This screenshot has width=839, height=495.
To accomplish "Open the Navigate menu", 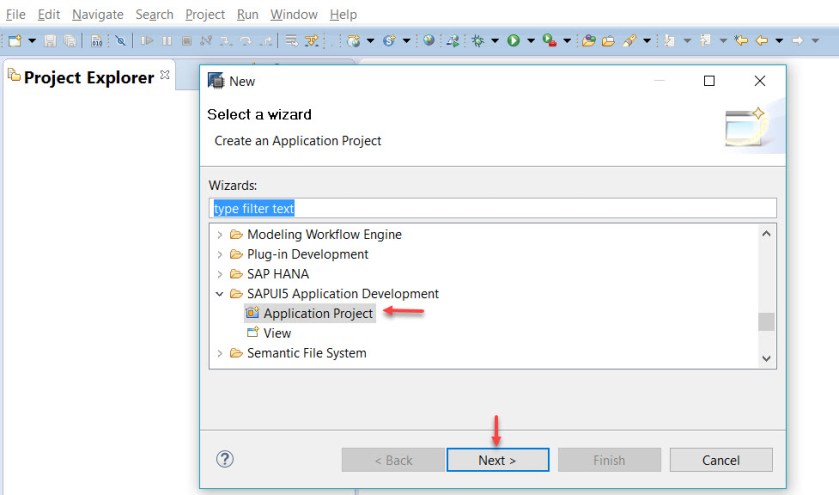I will point(98,14).
